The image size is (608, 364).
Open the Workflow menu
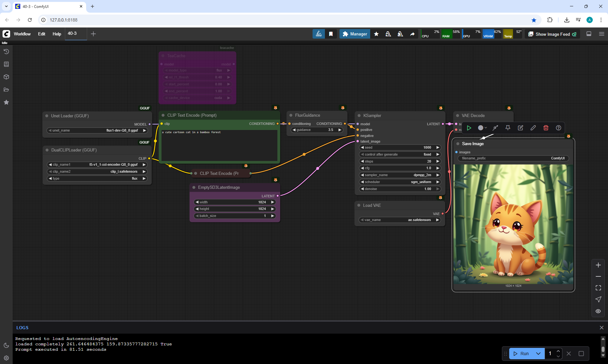(22, 34)
